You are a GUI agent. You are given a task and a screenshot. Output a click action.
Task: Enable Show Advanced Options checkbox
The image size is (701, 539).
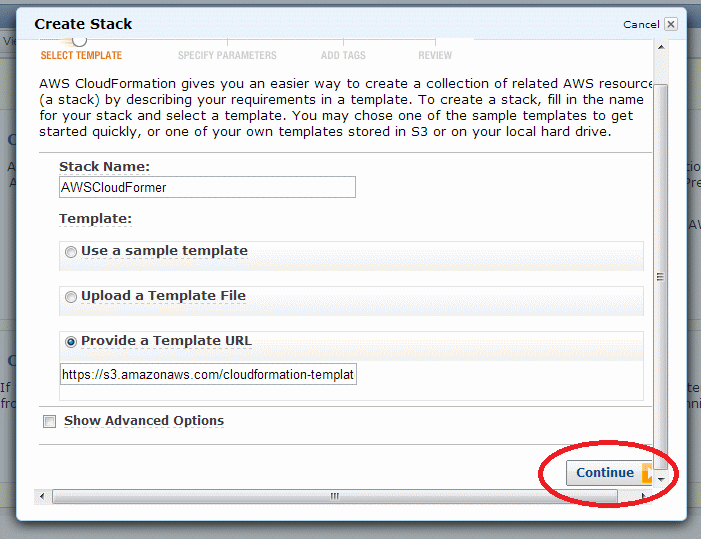click(49, 421)
